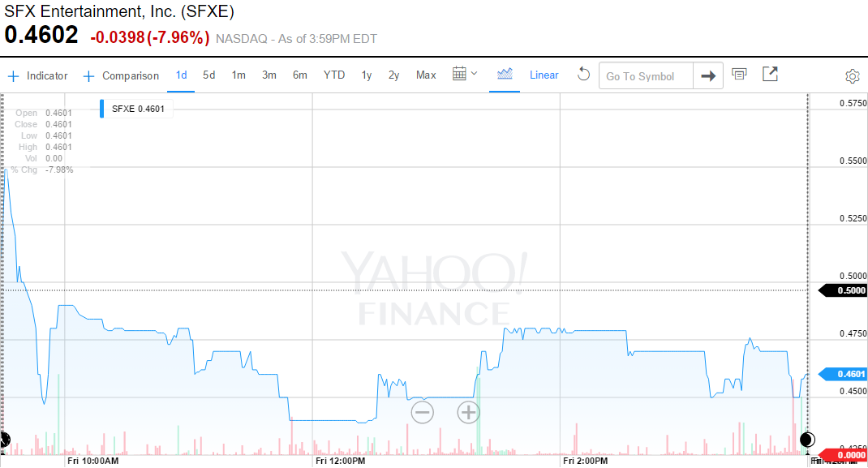This screenshot has width=868, height=468.
Task: Show the Max time range
Action: [426, 75]
